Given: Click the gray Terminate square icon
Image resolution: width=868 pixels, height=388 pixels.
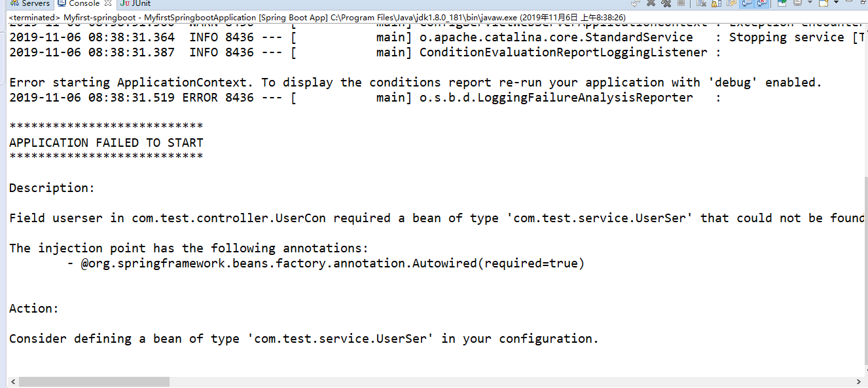Looking at the screenshot, I should 681,3.
